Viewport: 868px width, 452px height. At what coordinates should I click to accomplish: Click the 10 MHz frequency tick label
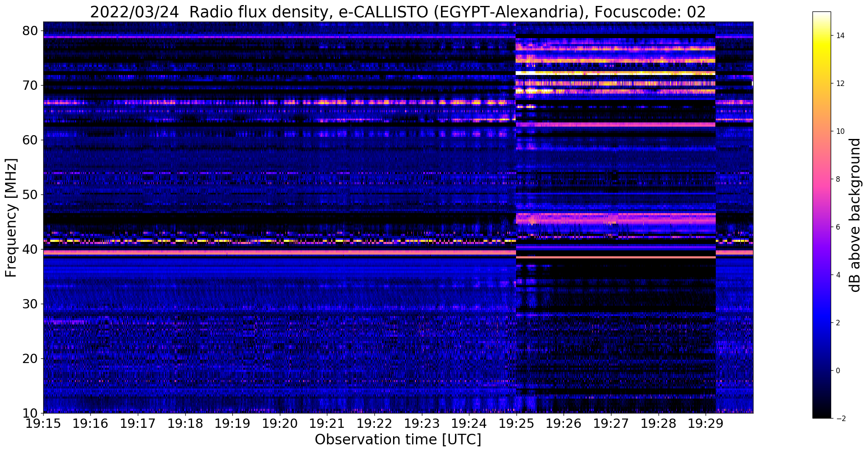pos(31,413)
